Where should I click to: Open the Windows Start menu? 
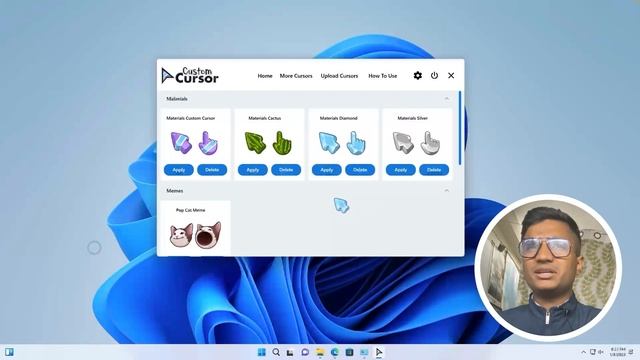pyautogui.click(x=262, y=352)
